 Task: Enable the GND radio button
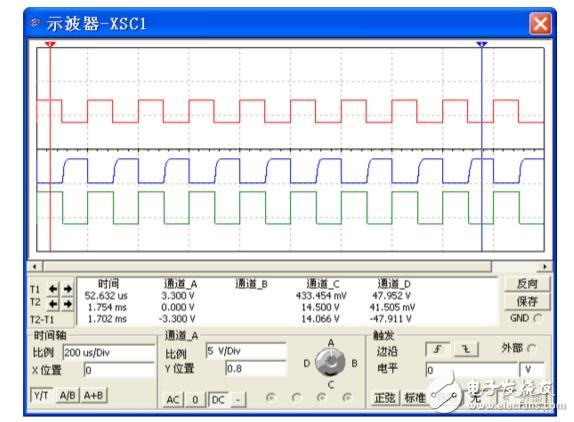(537, 318)
